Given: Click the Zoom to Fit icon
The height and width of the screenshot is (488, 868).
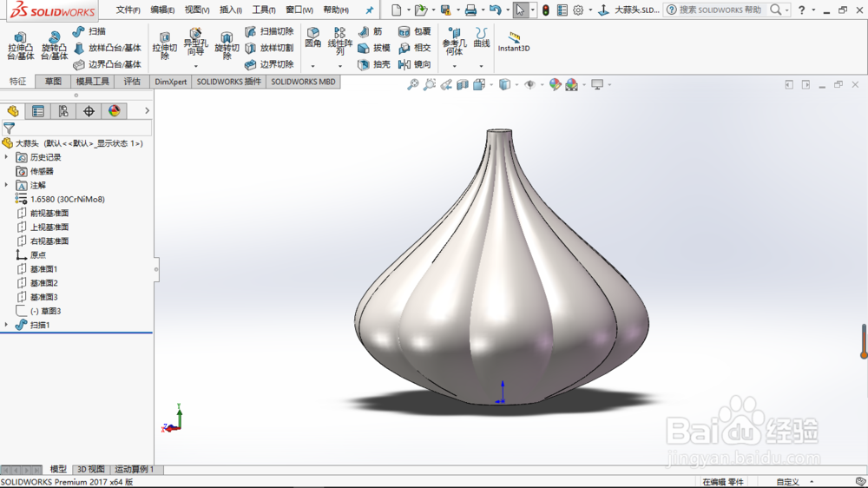Looking at the screenshot, I should pyautogui.click(x=413, y=85).
